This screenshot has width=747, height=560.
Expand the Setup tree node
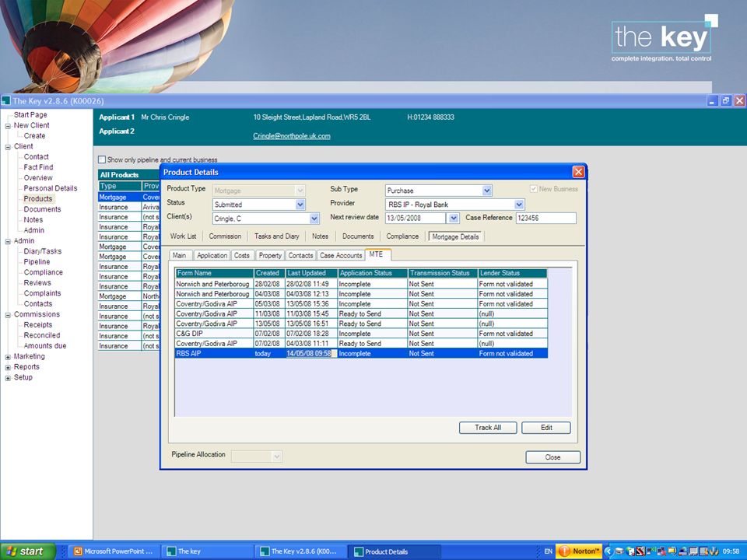8,378
